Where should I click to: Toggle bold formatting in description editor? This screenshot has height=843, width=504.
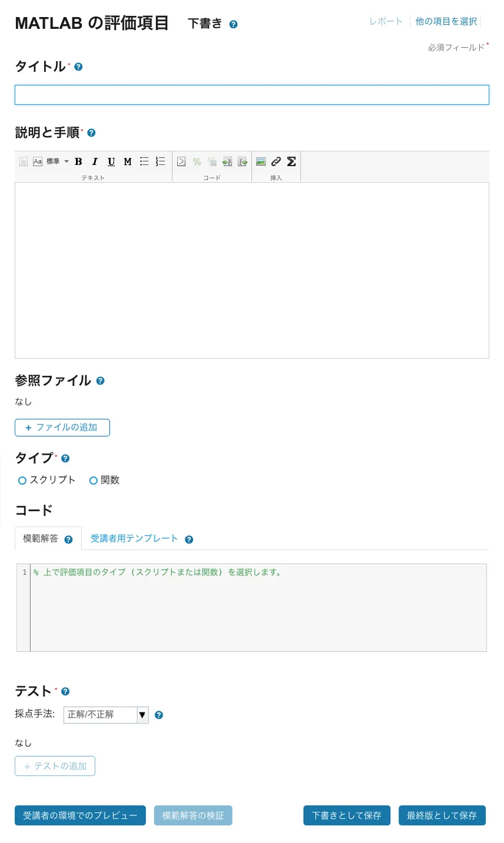pos(78,161)
